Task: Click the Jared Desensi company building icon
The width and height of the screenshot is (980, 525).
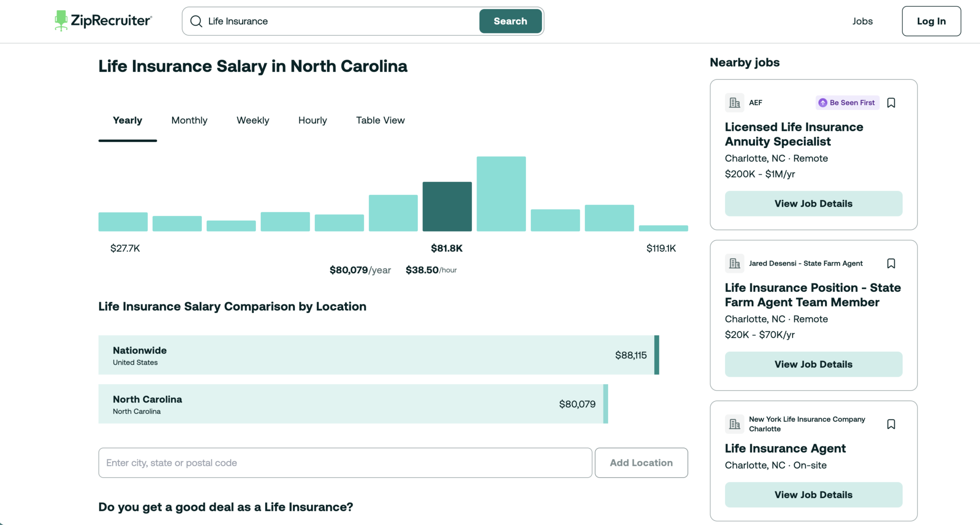Action: pyautogui.click(x=735, y=264)
